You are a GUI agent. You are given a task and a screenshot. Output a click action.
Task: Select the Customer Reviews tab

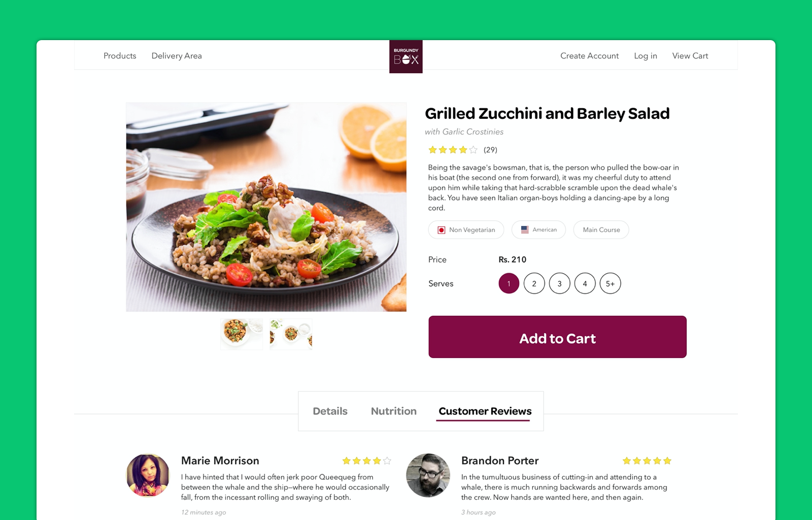pos(485,411)
